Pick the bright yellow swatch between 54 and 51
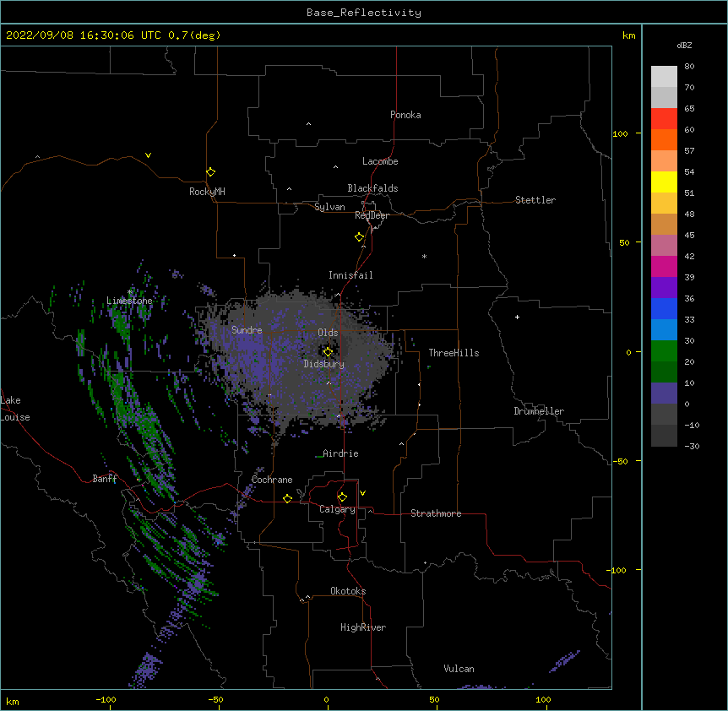 pyautogui.click(x=664, y=182)
